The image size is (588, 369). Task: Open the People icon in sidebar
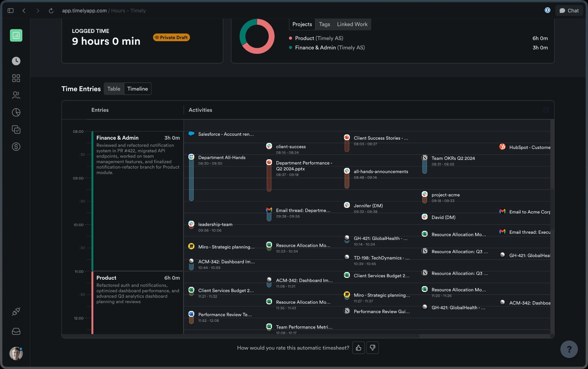click(x=16, y=95)
